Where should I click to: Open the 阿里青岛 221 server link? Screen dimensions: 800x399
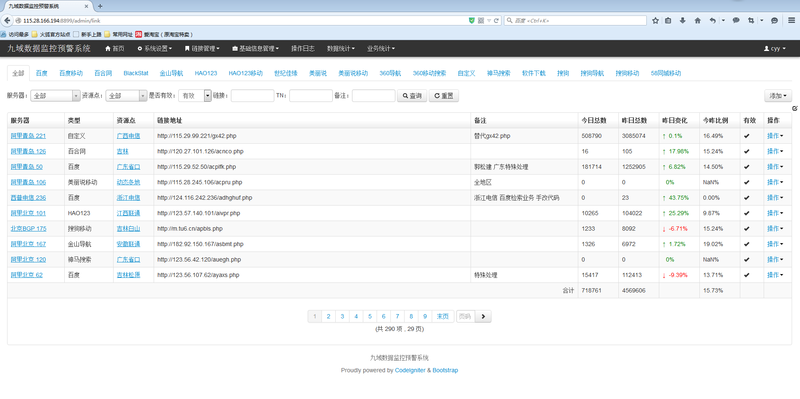point(28,136)
